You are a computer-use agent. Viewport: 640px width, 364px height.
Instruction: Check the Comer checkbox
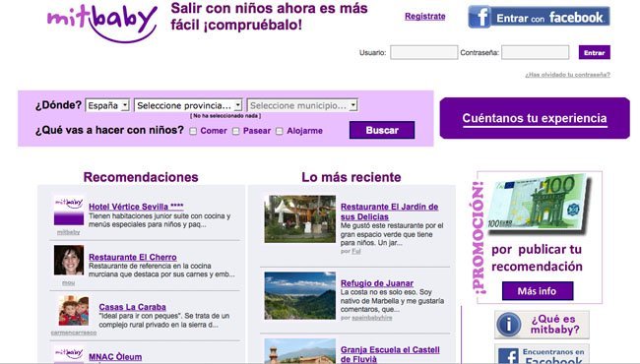pyautogui.click(x=193, y=131)
